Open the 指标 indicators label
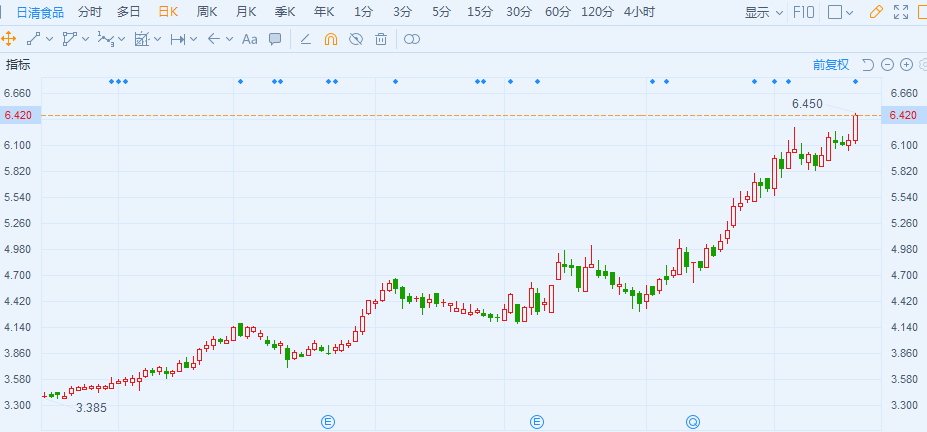 (x=18, y=65)
